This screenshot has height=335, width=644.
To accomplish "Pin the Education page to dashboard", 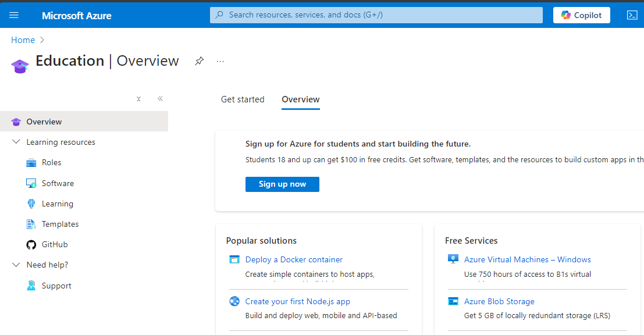I will point(199,61).
